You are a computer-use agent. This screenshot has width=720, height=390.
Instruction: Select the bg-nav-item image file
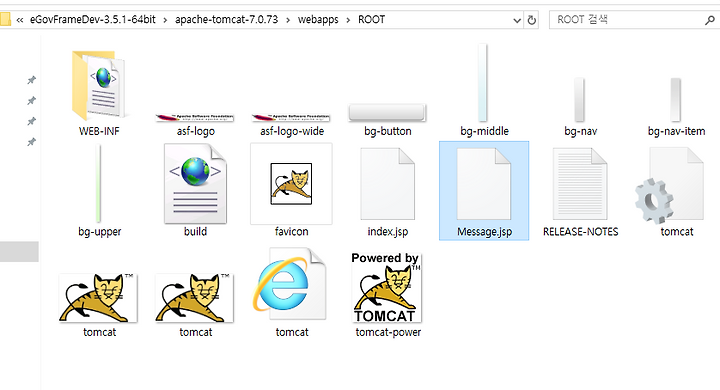(676, 107)
